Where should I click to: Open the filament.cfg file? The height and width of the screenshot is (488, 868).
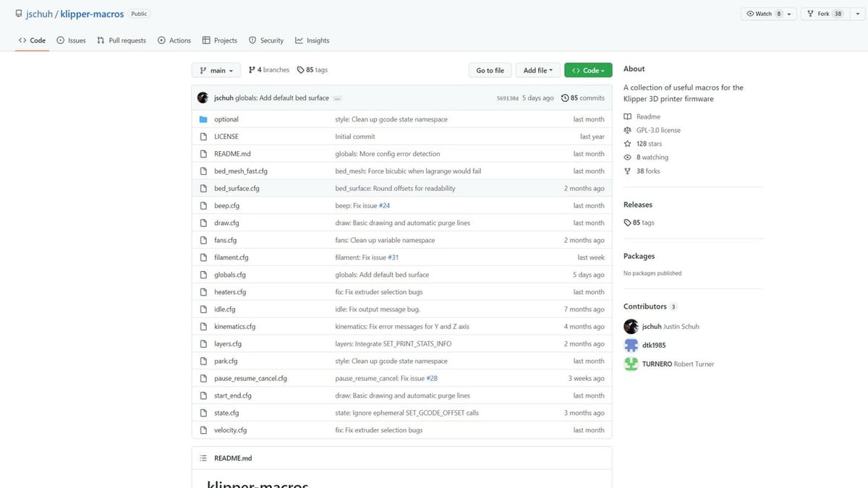[231, 257]
